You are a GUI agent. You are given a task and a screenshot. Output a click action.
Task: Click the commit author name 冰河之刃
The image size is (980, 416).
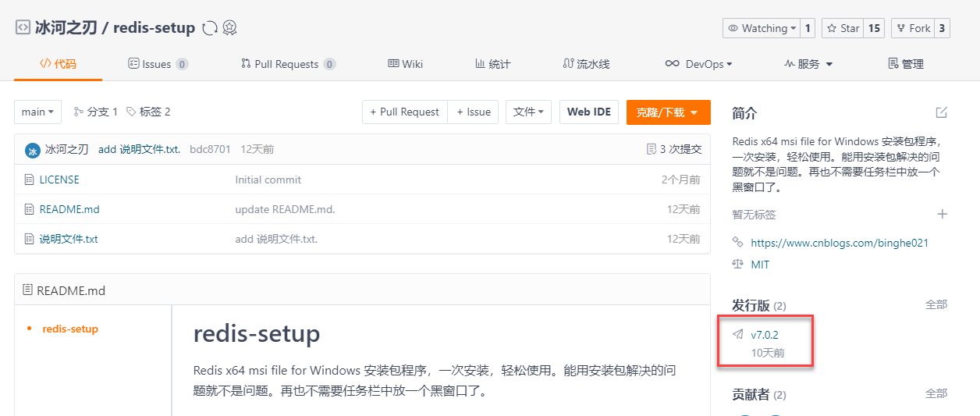click(x=67, y=149)
